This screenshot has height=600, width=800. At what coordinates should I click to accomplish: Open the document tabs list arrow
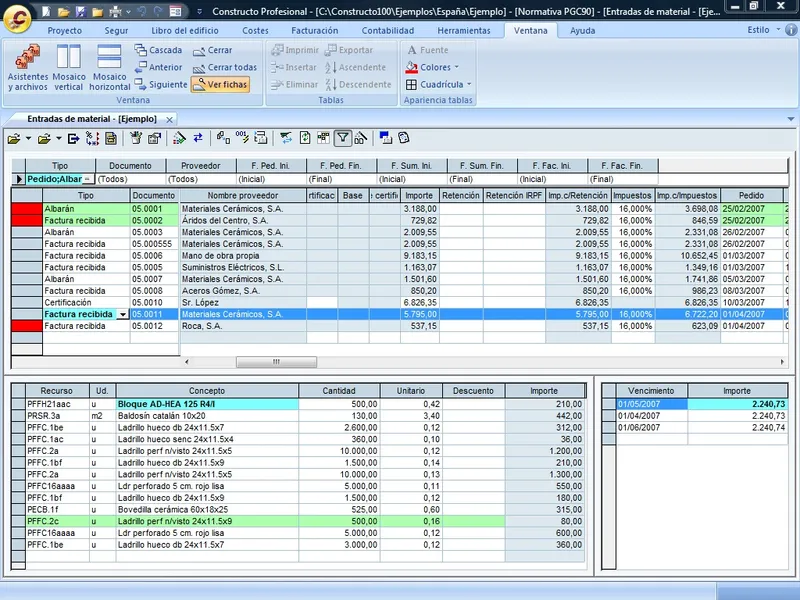click(791, 119)
